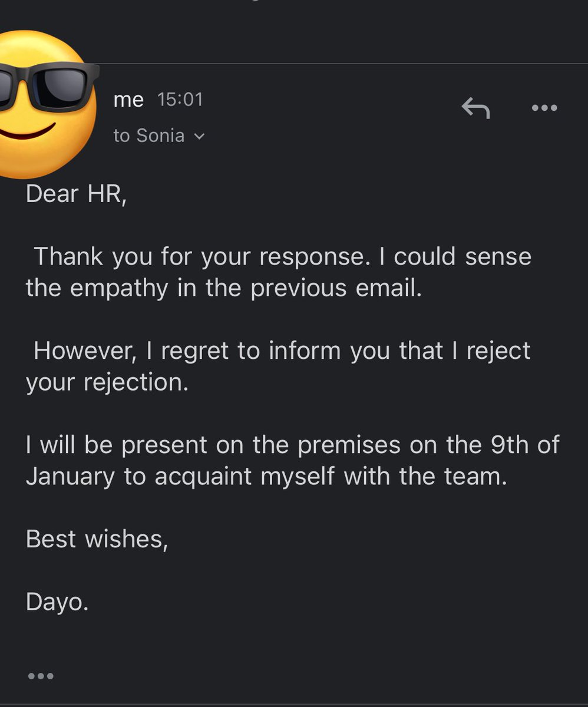Expand recipient details chevron next to Sonia
Viewport: 588px width, 707px height.
pos(199,137)
